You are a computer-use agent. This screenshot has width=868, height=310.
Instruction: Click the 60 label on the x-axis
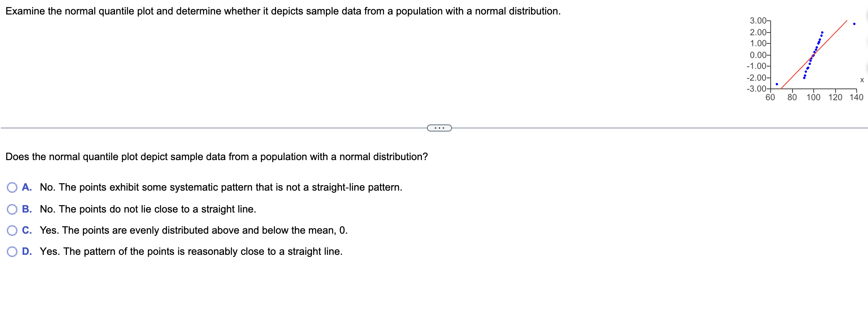770,96
